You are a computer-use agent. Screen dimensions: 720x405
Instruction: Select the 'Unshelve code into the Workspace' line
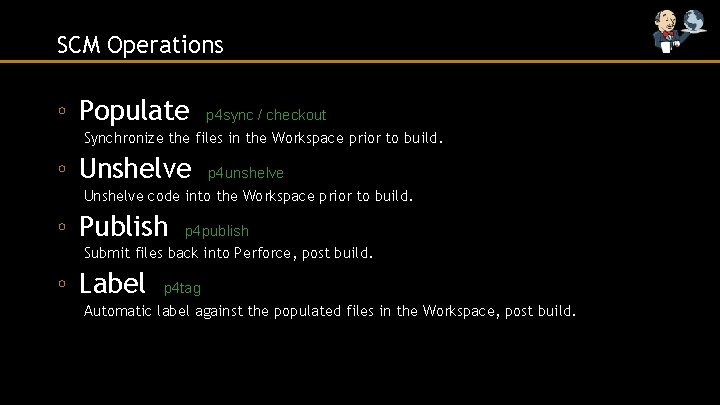pos(248,195)
